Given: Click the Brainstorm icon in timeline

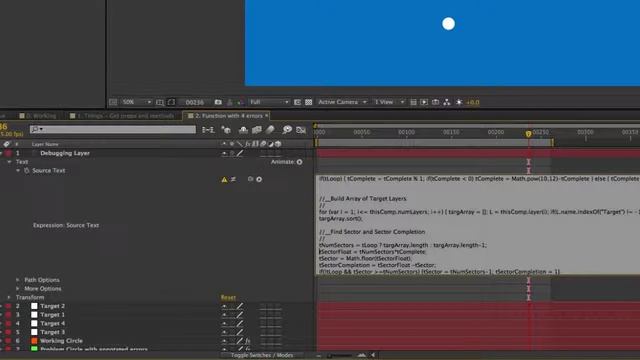Looking at the screenshot, I should click(x=287, y=130).
